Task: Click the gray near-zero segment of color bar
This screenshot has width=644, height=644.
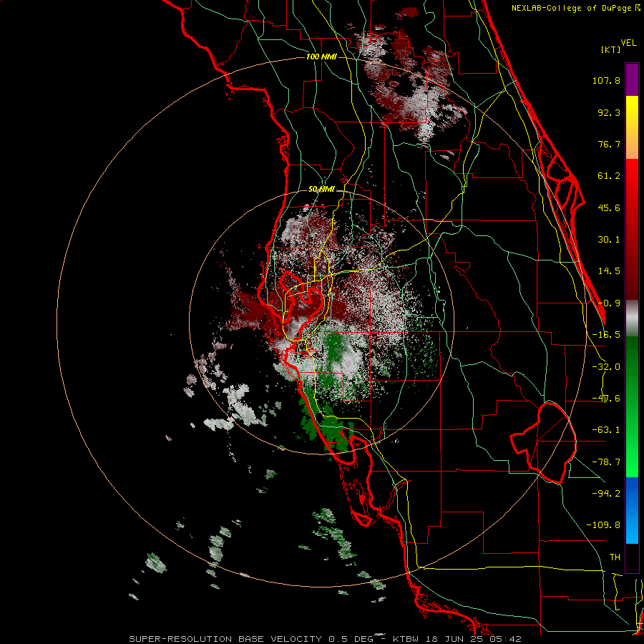Action: click(x=632, y=318)
